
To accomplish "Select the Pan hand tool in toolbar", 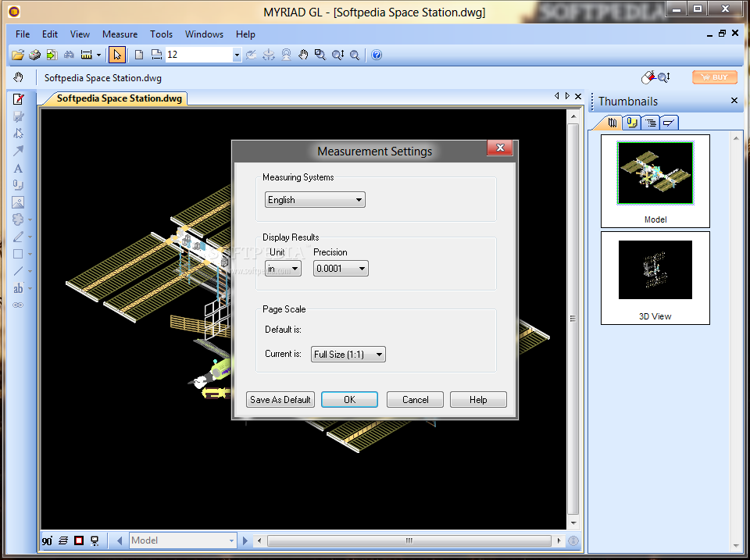I will [303, 55].
